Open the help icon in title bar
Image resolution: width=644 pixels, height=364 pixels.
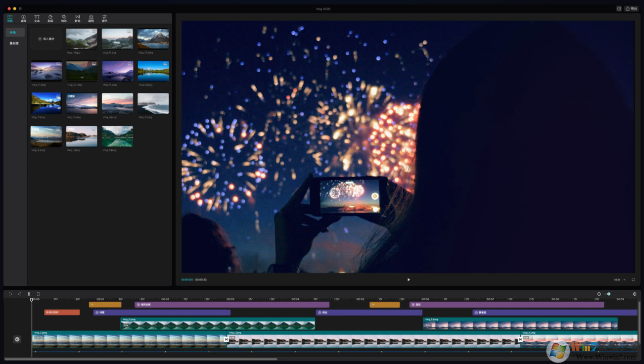(619, 8)
